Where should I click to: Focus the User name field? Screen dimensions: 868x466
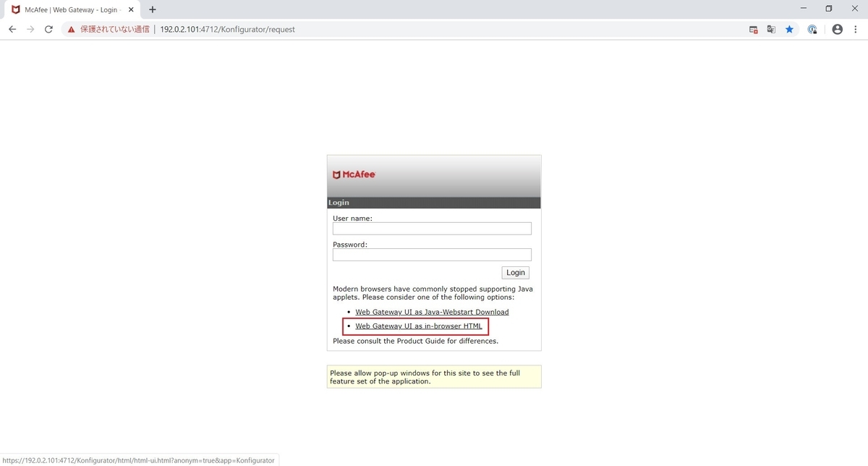(x=432, y=229)
